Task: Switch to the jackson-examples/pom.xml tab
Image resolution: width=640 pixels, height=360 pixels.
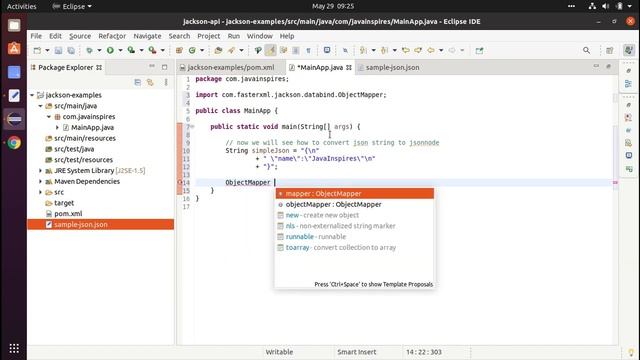Action: pos(231,67)
